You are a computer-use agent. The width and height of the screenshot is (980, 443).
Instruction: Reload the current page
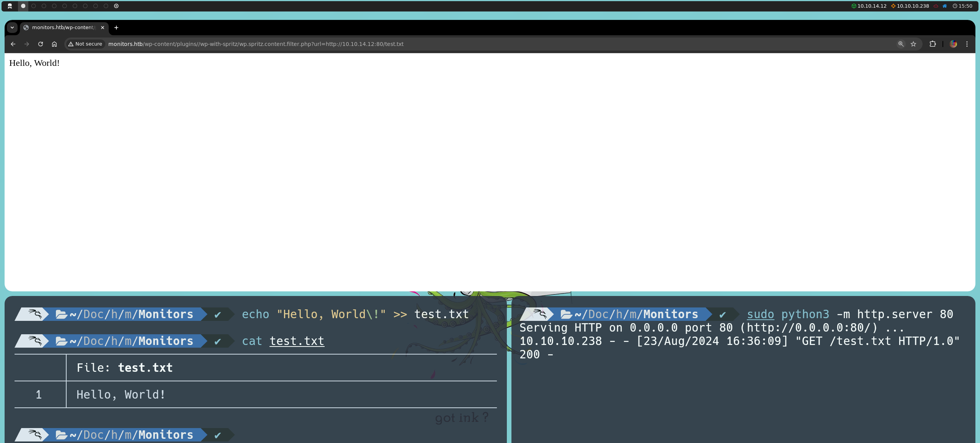[x=41, y=44]
